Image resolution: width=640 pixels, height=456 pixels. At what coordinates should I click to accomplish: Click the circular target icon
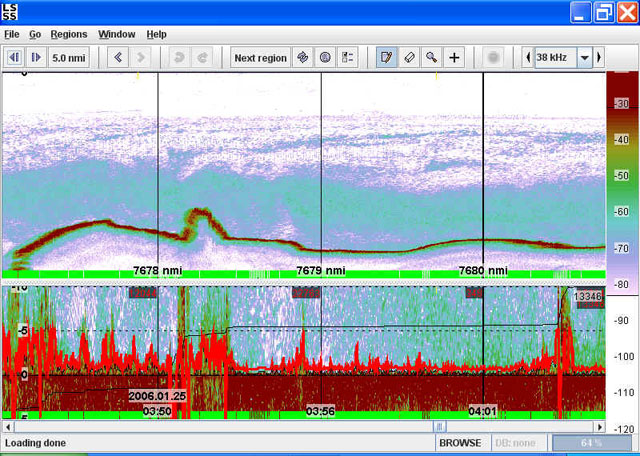325,58
